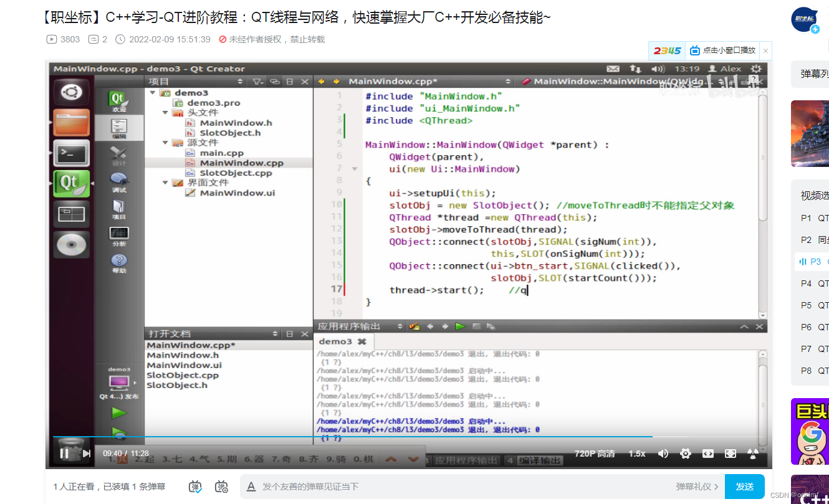Open the video player settings gear
This screenshot has width=829, height=504.
coord(686,454)
